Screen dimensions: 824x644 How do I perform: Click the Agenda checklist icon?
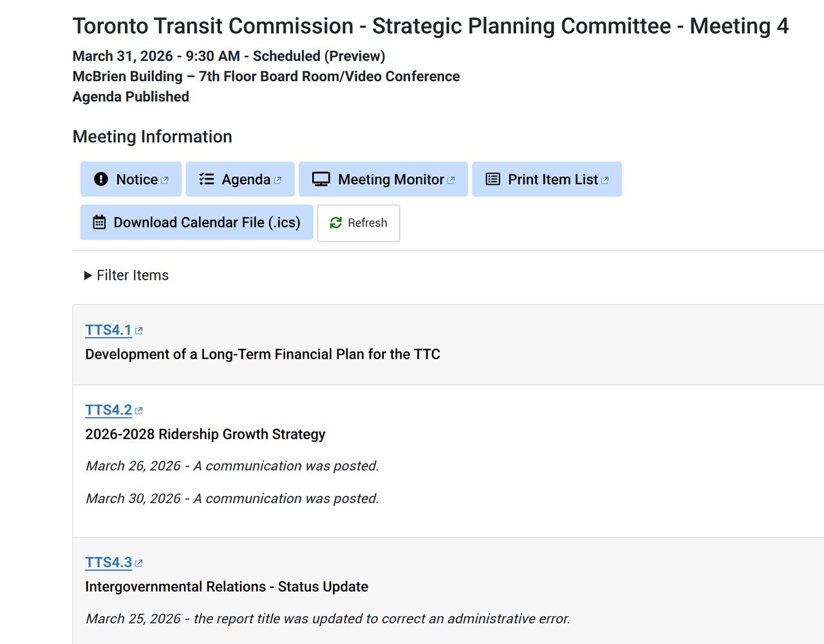pos(207,179)
